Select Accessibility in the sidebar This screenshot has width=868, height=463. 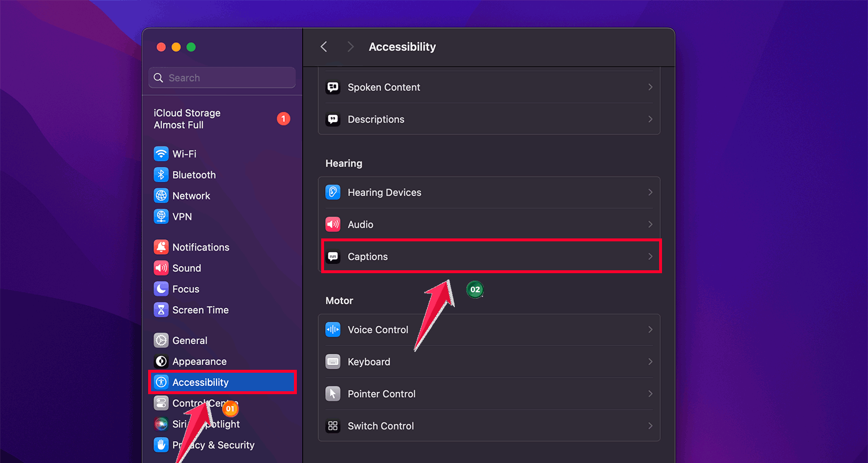(200, 382)
